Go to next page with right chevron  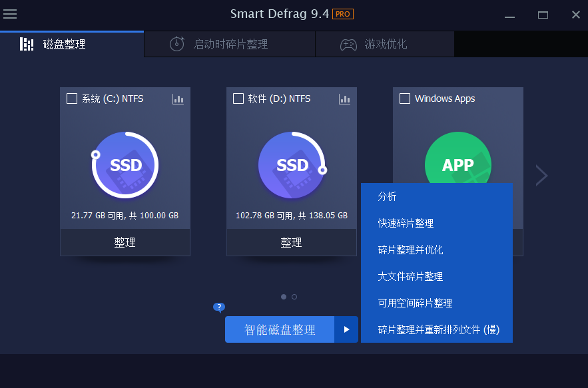541,176
